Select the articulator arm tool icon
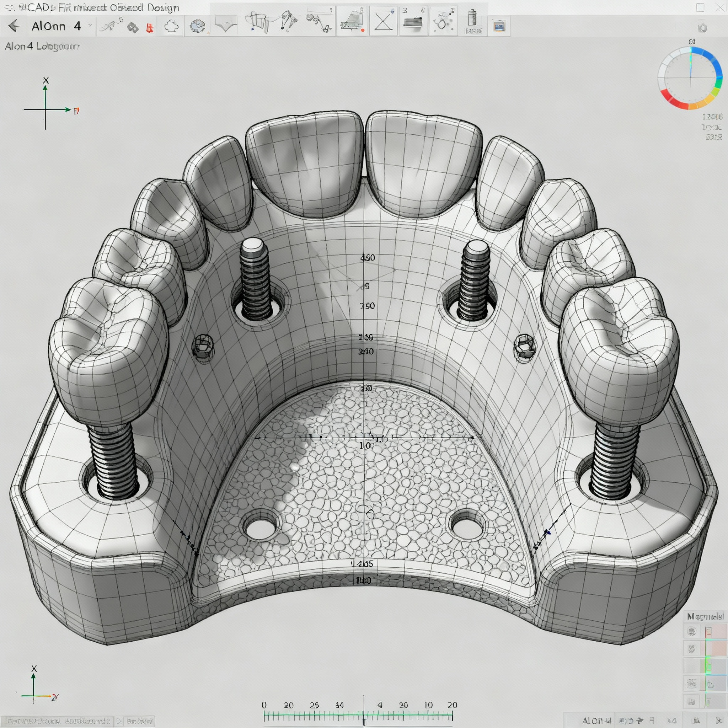This screenshot has height=728, width=728. click(288, 21)
